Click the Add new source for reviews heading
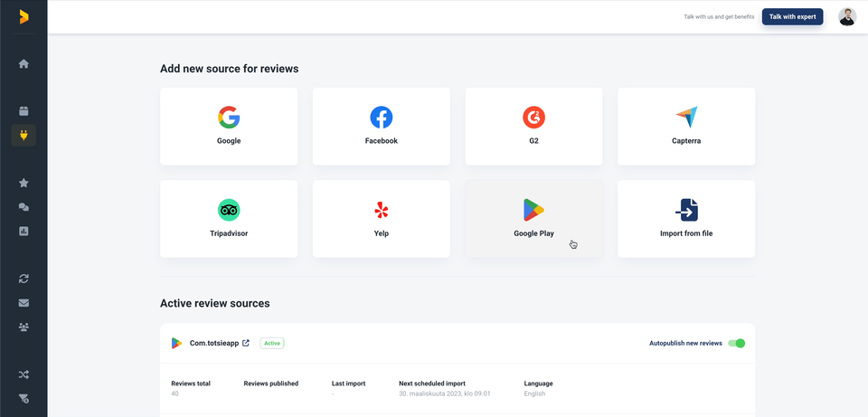The height and width of the screenshot is (417, 868). click(229, 69)
